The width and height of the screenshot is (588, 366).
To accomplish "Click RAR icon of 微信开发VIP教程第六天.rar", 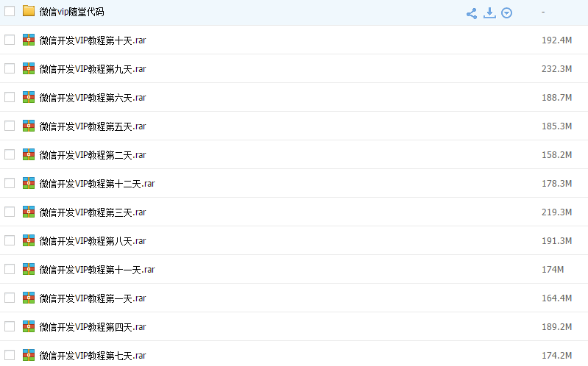I will pos(29,97).
